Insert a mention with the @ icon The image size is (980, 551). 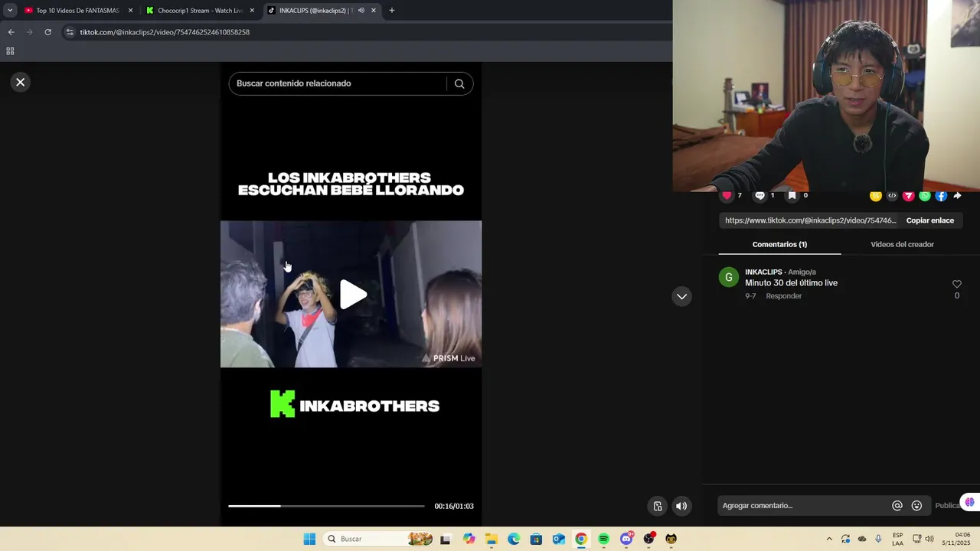(897, 506)
